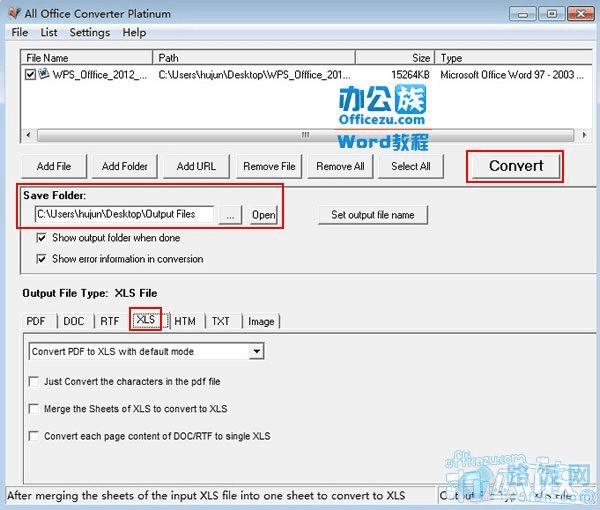This screenshot has height=510, width=600.
Task: Toggle Show output folder when done
Action: 41,238
